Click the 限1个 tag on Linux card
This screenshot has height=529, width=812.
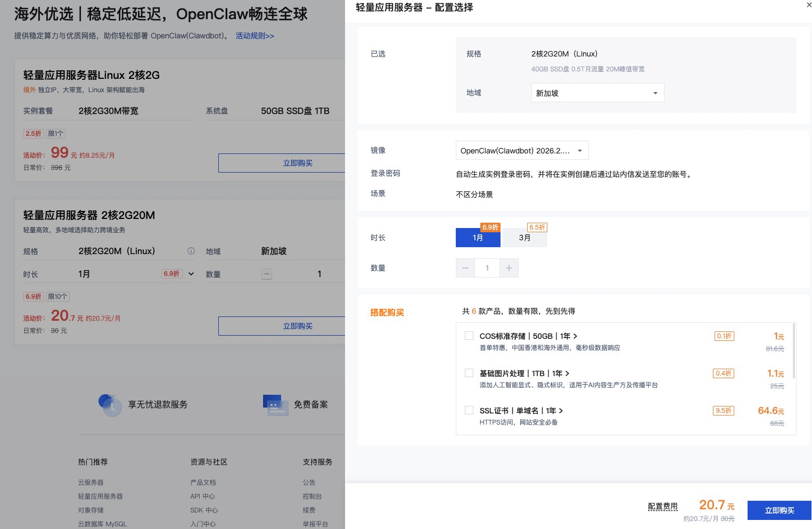(x=56, y=133)
